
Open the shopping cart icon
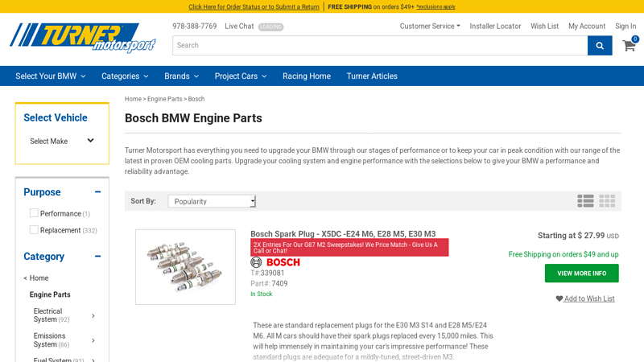(630, 44)
